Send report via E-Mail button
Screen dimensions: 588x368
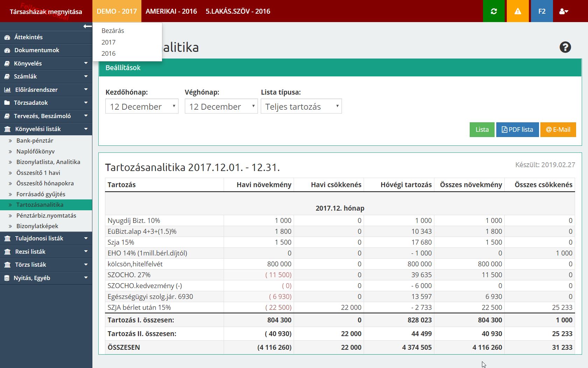(558, 130)
